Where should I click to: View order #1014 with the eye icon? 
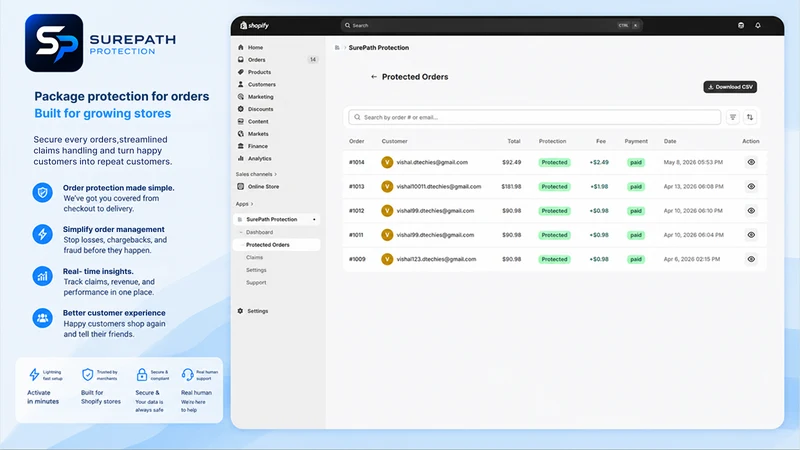click(751, 162)
